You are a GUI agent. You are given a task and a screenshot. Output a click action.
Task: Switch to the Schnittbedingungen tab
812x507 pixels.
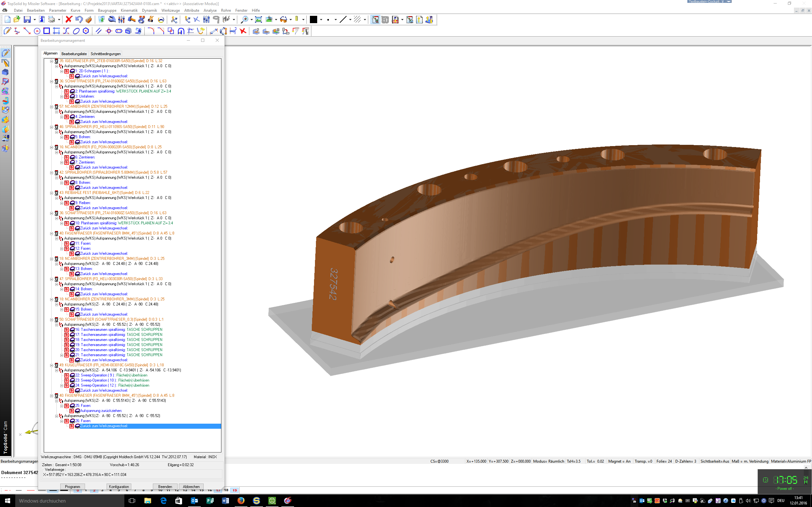[x=105, y=54]
